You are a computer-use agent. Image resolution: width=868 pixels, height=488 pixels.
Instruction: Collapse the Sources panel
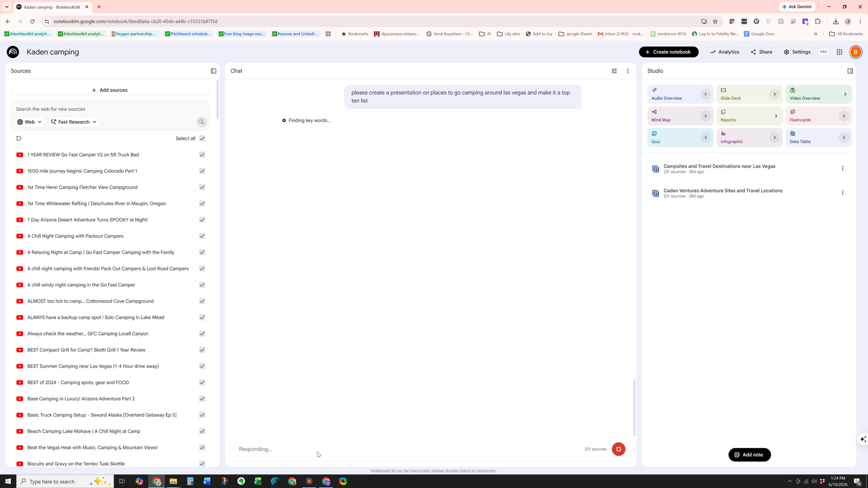pyautogui.click(x=213, y=71)
